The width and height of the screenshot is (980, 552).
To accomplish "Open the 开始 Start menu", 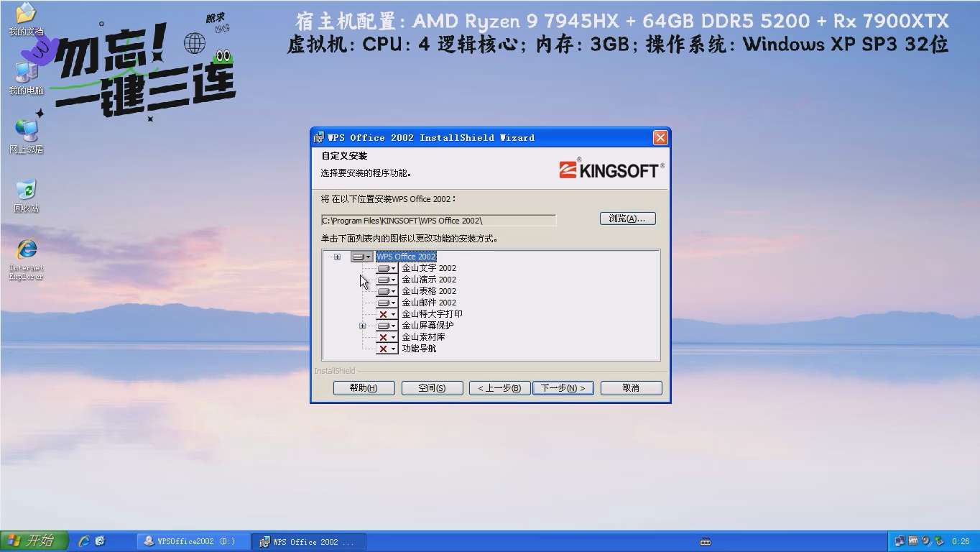I will click(34, 541).
